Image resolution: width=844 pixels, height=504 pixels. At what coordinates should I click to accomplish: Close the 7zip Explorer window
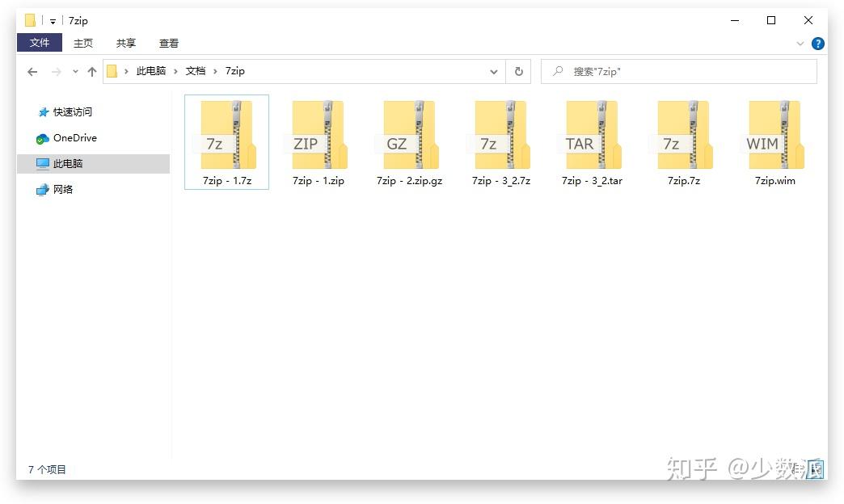pos(808,20)
